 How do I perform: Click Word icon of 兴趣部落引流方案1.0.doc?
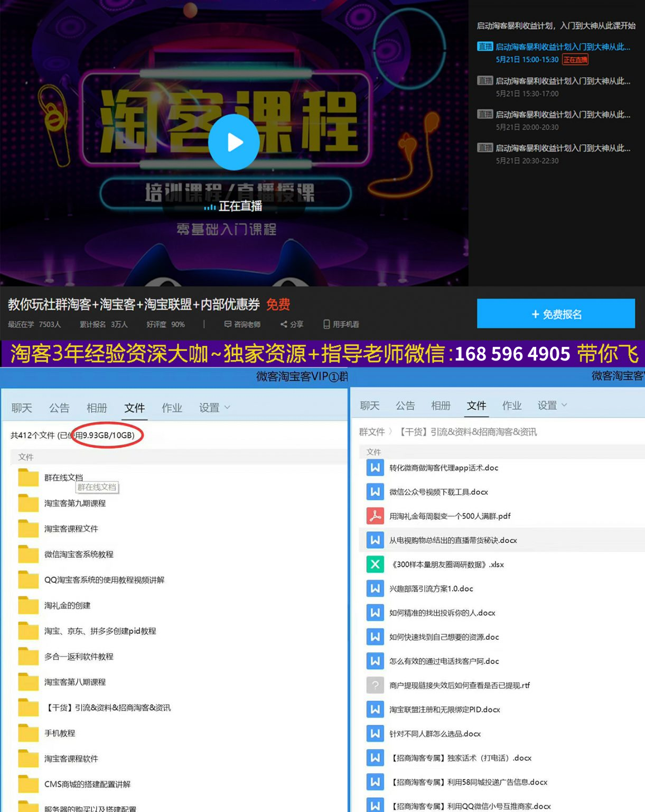[375, 588]
